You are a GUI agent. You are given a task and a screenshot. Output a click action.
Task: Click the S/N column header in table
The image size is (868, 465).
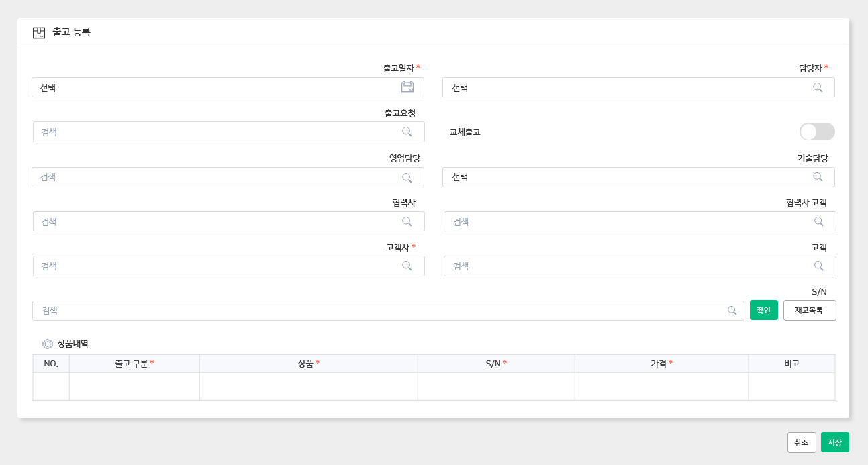496,364
